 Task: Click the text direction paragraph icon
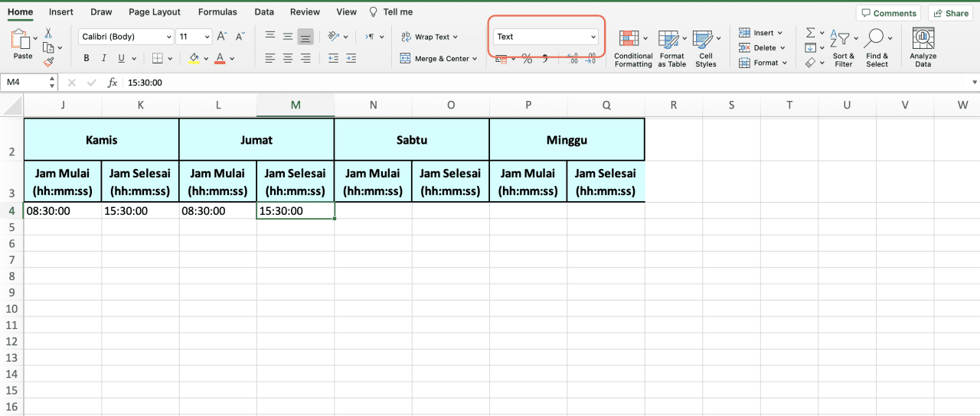[370, 36]
